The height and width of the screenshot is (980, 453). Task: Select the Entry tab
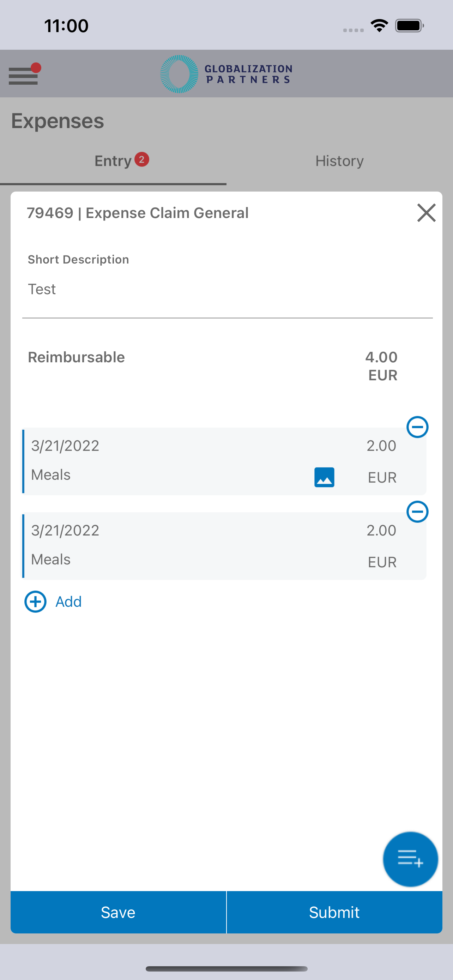click(113, 161)
